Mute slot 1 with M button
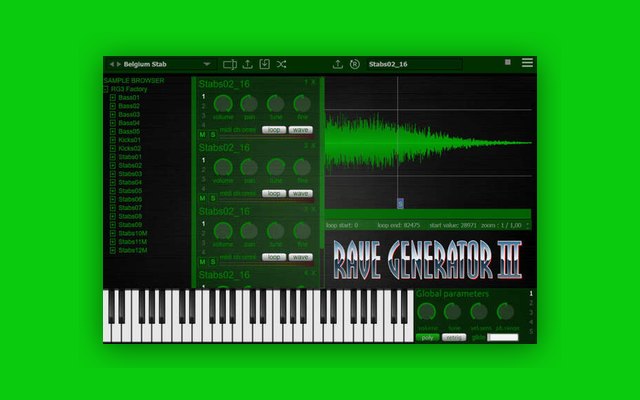 [x=202, y=134]
